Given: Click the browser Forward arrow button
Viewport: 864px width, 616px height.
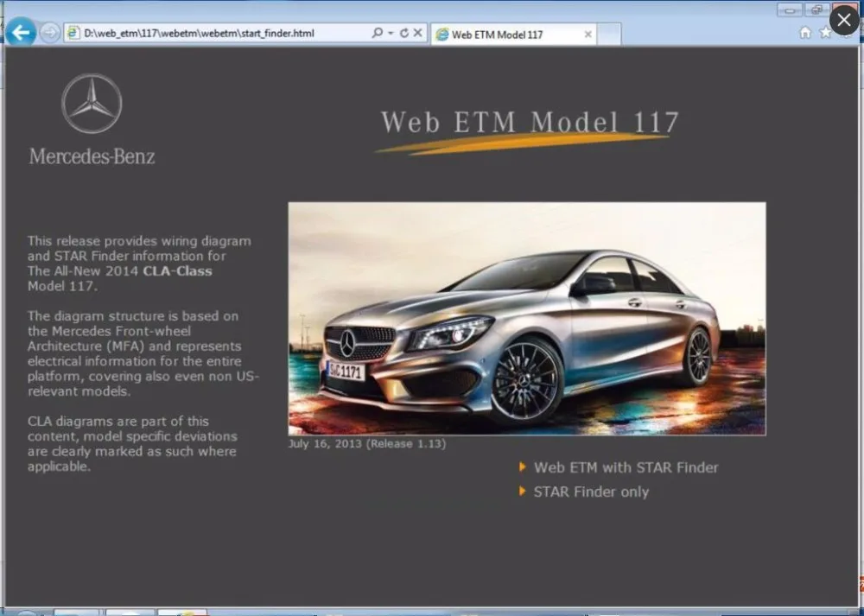Looking at the screenshot, I should tap(49, 33).
